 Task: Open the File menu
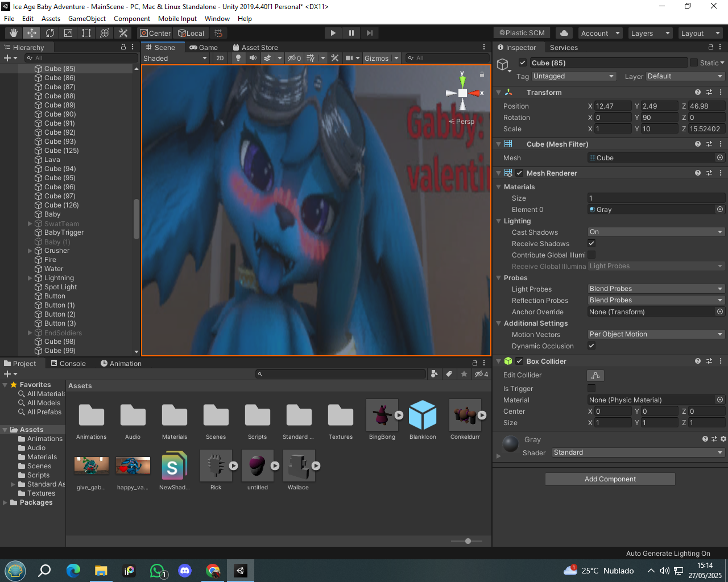pos(9,19)
